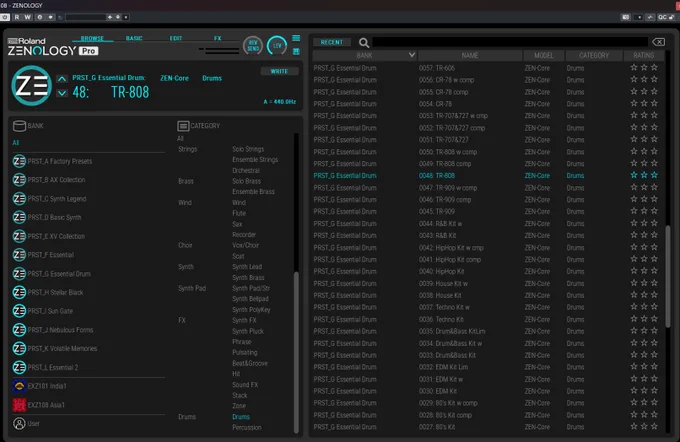This screenshot has width=680, height=442.
Task: Click the RECENT button
Action: [332, 42]
